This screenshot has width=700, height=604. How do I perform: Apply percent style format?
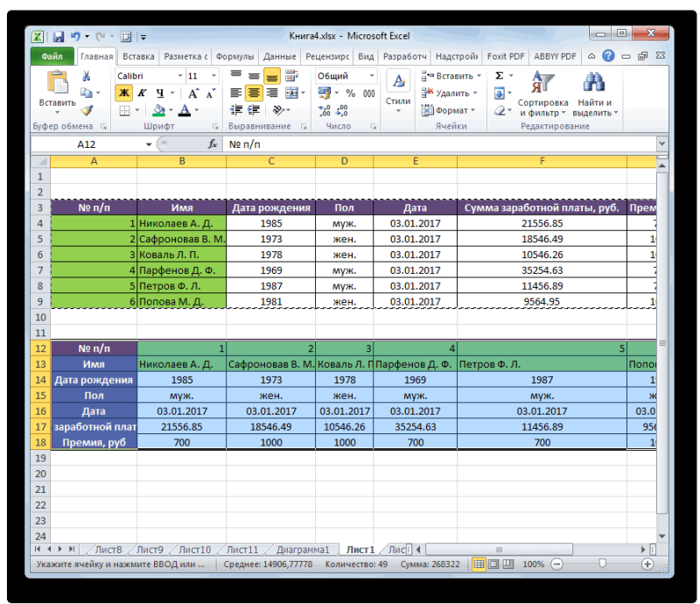coord(351,93)
